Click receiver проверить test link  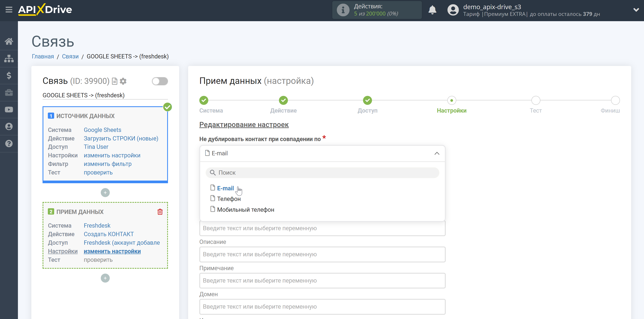98,260
